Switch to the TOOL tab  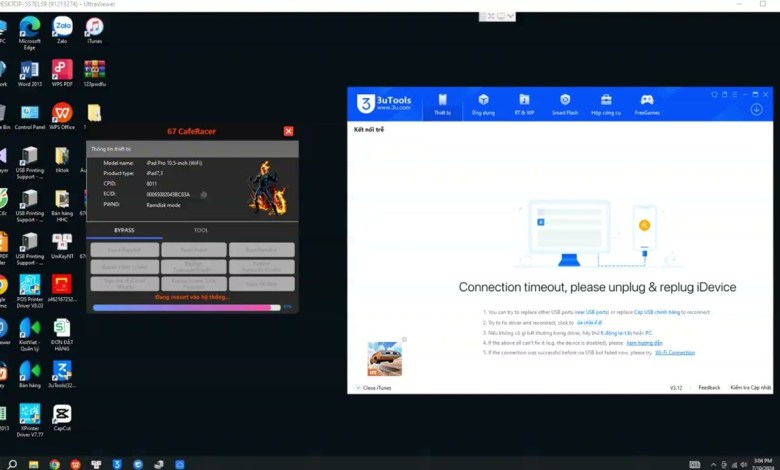tap(201, 230)
